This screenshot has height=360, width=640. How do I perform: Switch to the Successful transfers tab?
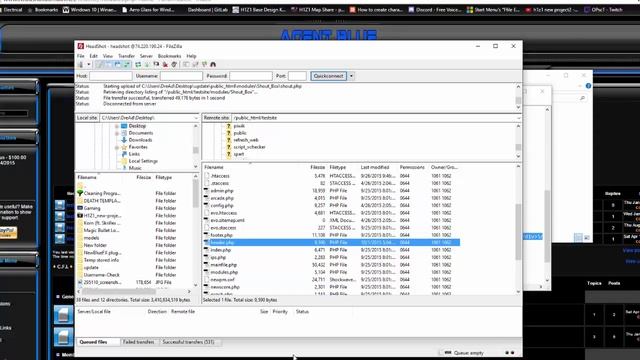point(188,342)
